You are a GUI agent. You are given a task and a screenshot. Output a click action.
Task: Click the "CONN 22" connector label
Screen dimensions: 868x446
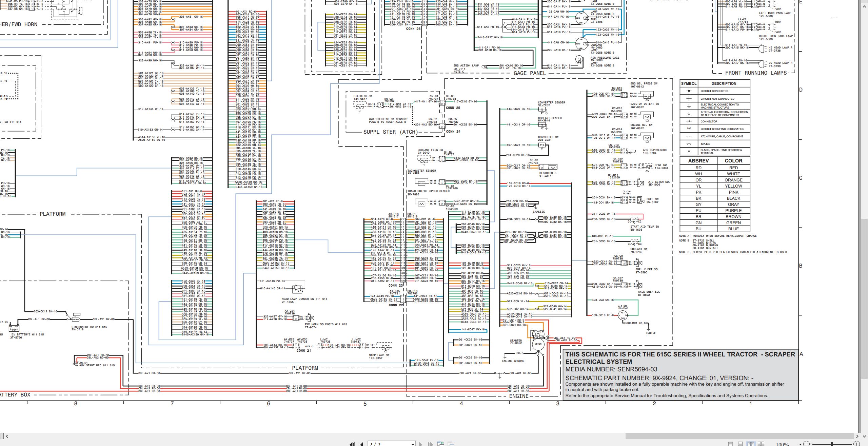point(396,305)
